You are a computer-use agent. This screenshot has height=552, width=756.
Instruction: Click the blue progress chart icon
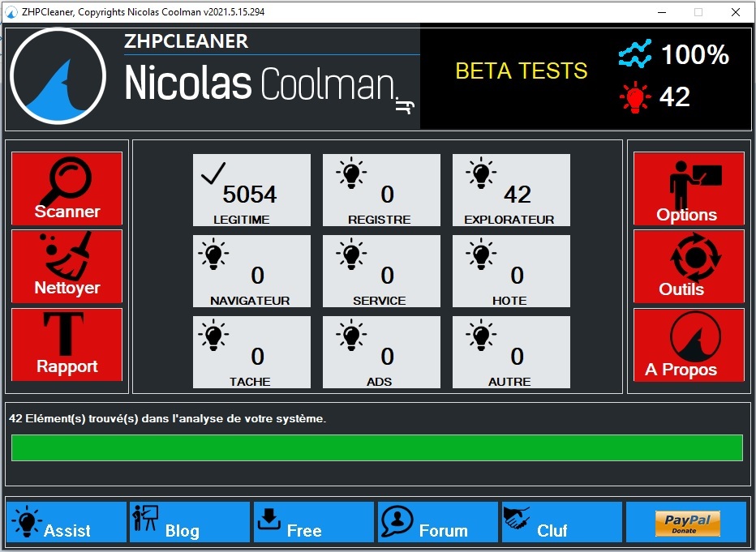(635, 53)
